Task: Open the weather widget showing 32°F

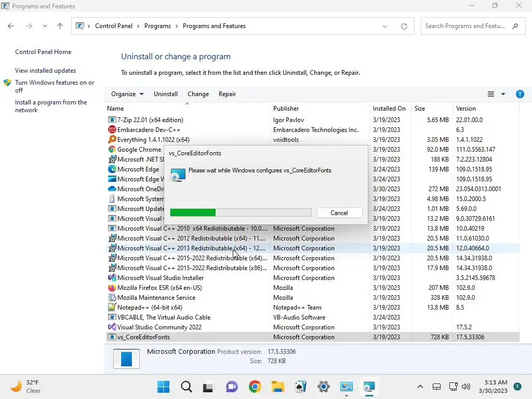Action: pyautogui.click(x=25, y=387)
